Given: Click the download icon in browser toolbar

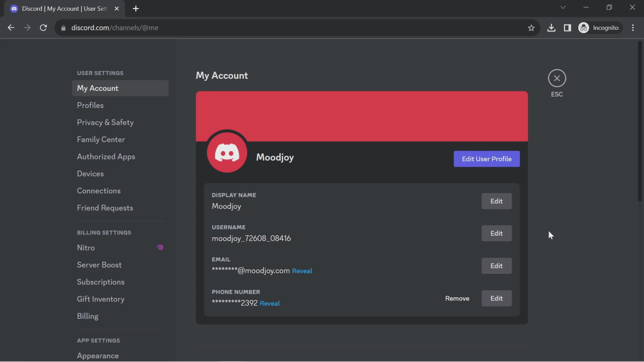Looking at the screenshot, I should pyautogui.click(x=552, y=28).
